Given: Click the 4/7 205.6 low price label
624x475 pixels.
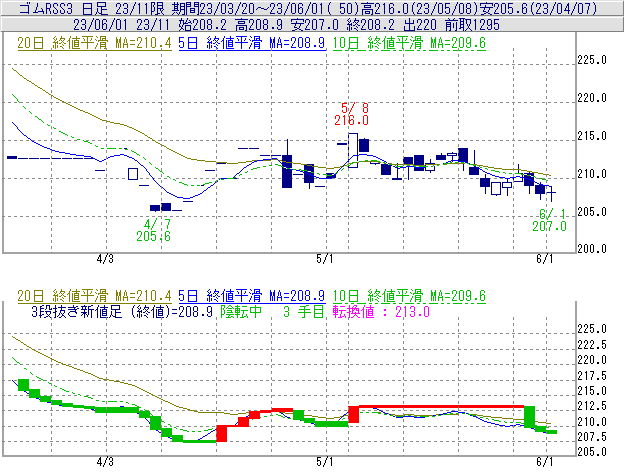Looking at the screenshot, I should click(x=157, y=229).
